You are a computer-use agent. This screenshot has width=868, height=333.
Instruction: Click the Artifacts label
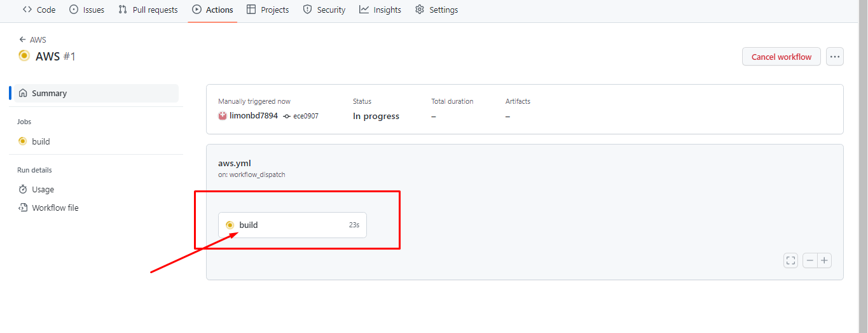518,101
